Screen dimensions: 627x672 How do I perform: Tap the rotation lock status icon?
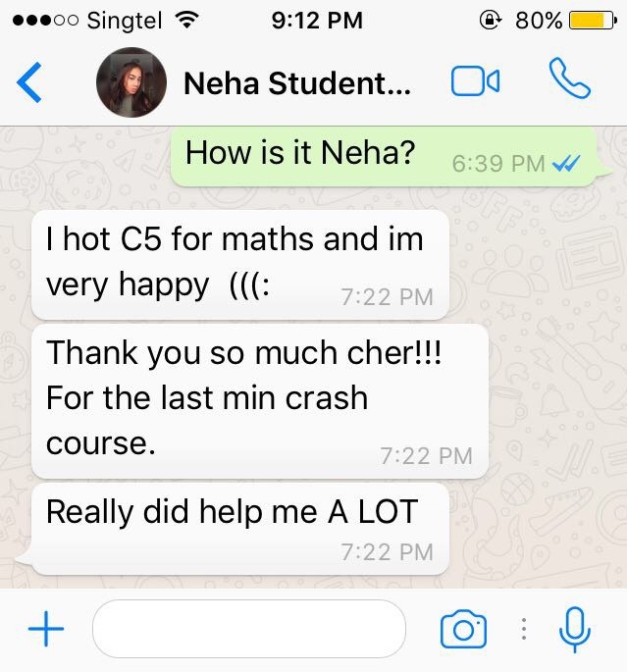click(x=491, y=20)
